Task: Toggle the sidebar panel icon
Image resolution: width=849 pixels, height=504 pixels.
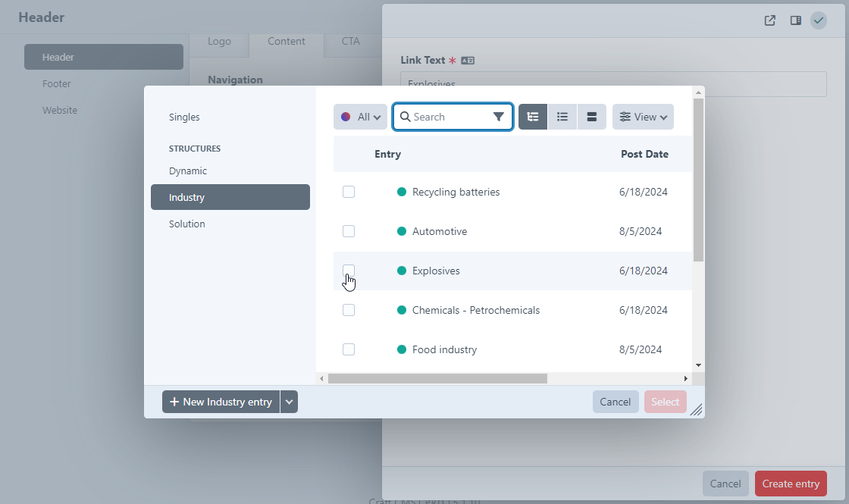Action: tap(796, 20)
